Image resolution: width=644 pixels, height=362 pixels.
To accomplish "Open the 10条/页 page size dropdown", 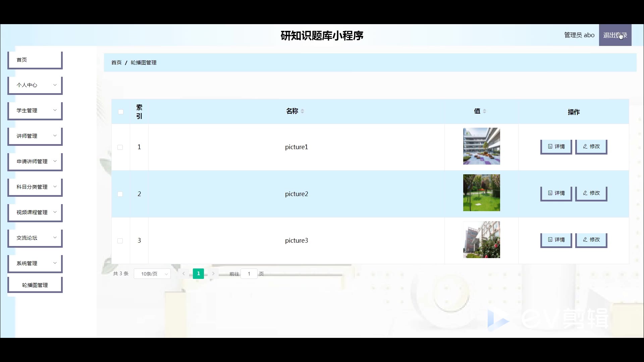I will 152,274.
